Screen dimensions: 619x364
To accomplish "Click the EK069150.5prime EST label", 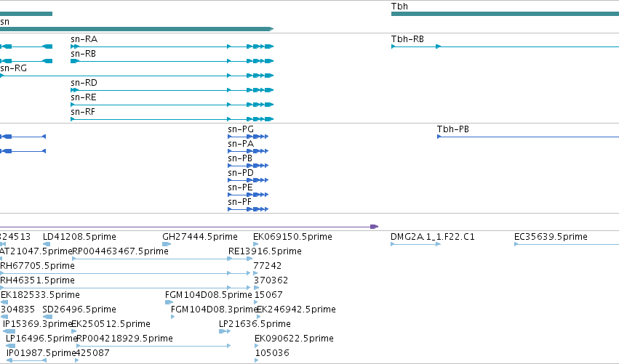I will (x=292, y=237).
